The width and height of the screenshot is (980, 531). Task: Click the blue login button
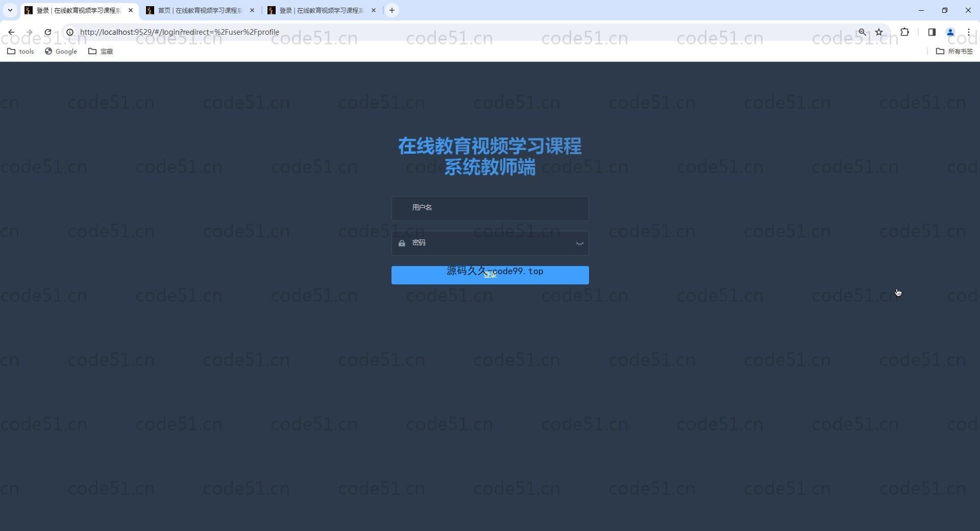pos(490,275)
